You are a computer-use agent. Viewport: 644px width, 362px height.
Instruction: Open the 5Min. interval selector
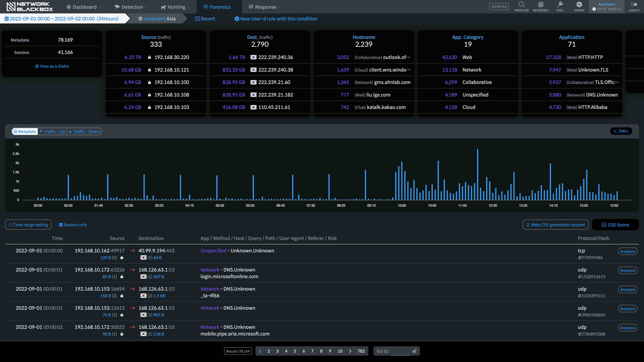pyautogui.click(x=621, y=131)
